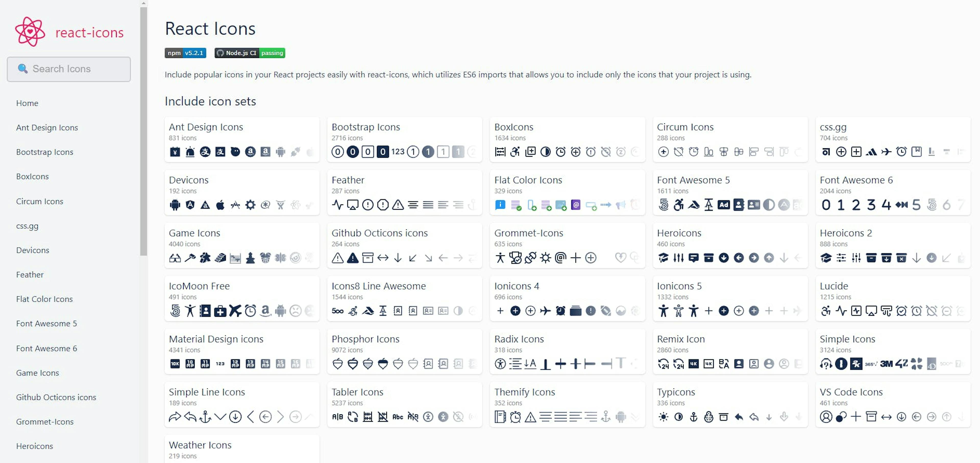980x463 pixels.
Task: Open Ant Design Icons in the sidebar
Action: coord(47,127)
